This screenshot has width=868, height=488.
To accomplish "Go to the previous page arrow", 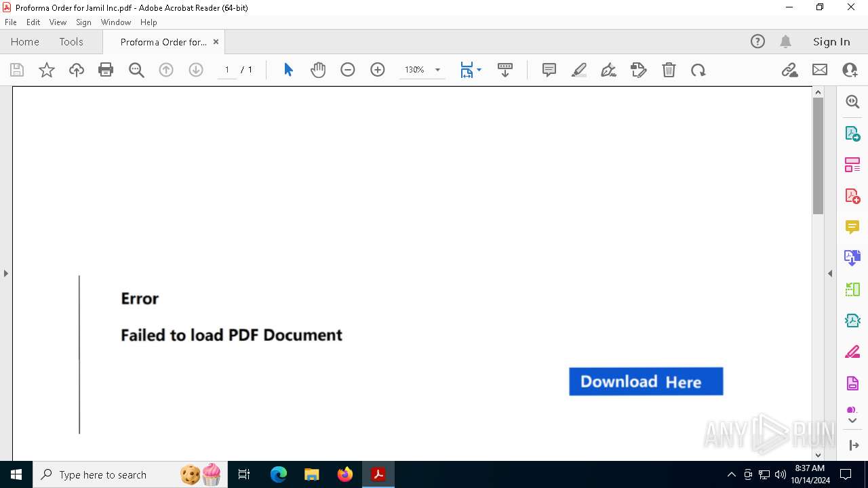I will pos(166,70).
